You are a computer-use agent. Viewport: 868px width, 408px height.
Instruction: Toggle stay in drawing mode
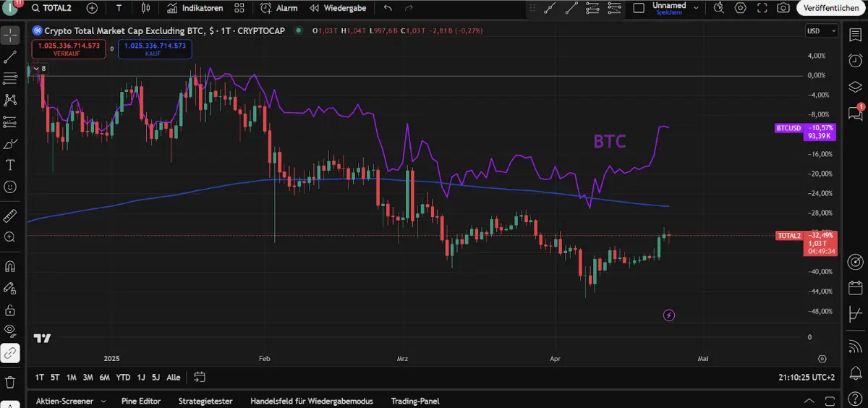[x=10, y=288]
